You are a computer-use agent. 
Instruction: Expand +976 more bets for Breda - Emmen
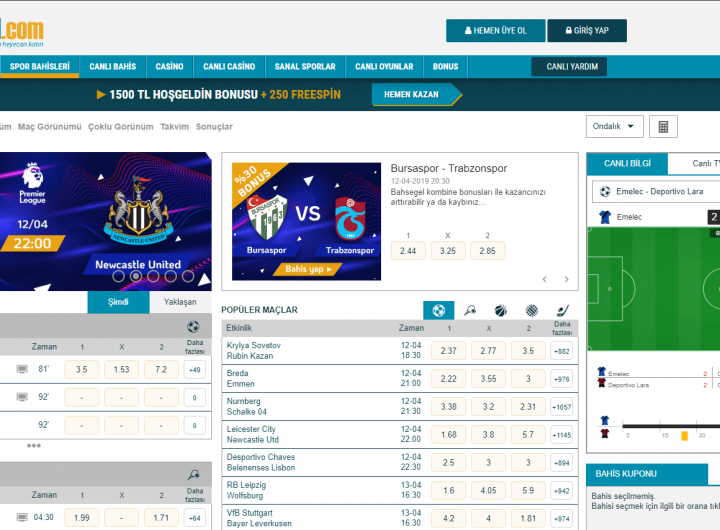pos(562,379)
